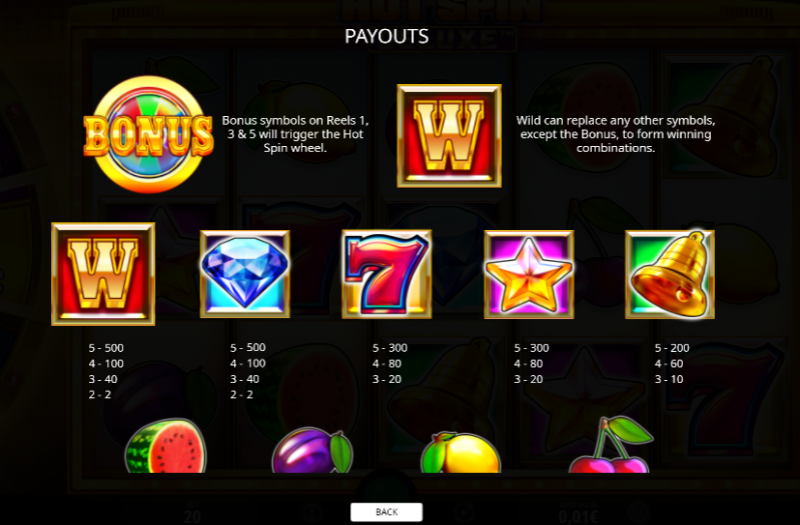Select the golden bell symbol
The width and height of the screenshot is (800, 525).
(x=670, y=274)
